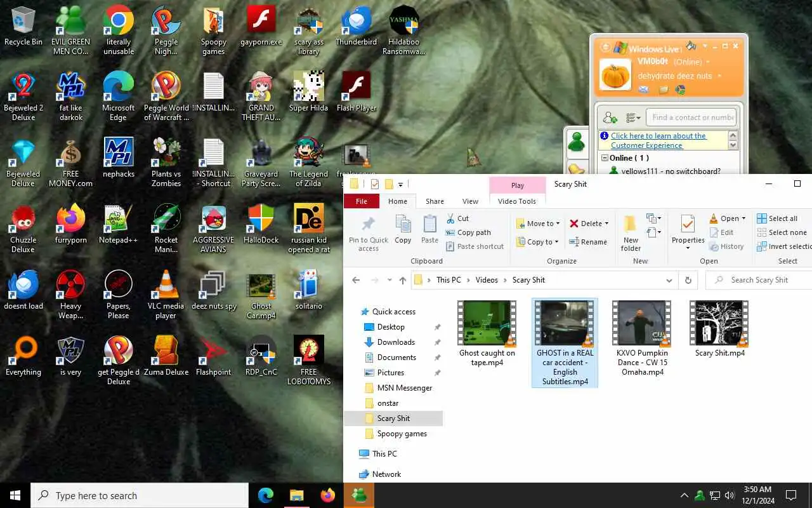Select the Home ribbon tab
Screen dimensions: 812x508
coord(398,201)
